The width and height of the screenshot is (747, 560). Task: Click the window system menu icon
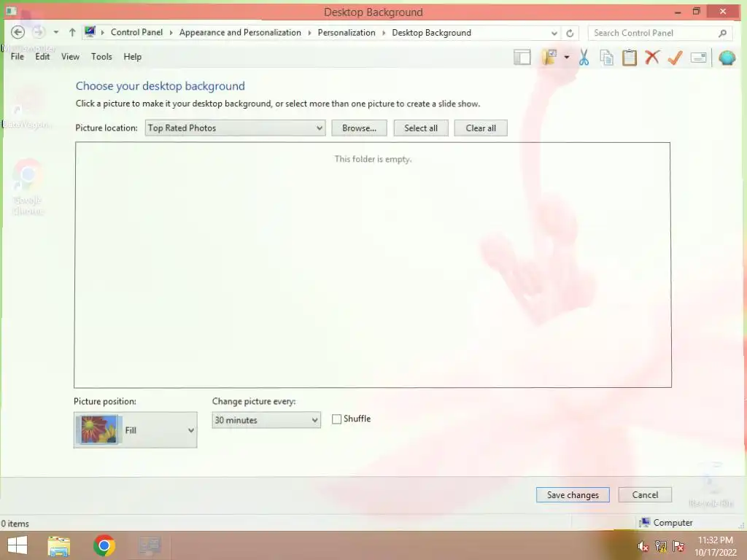point(11,11)
